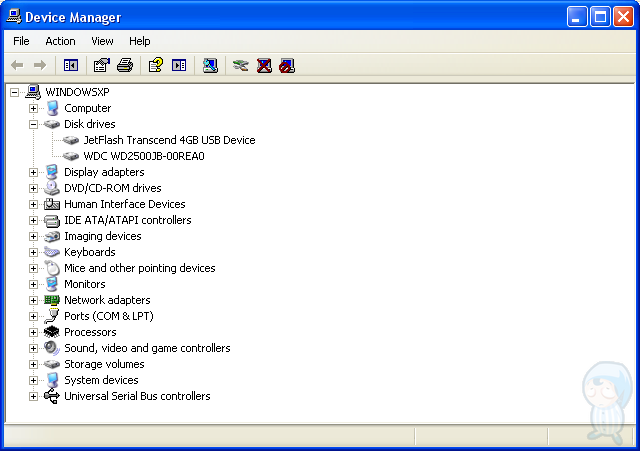Expand the Mice and other pointing devices node

(x=33, y=268)
